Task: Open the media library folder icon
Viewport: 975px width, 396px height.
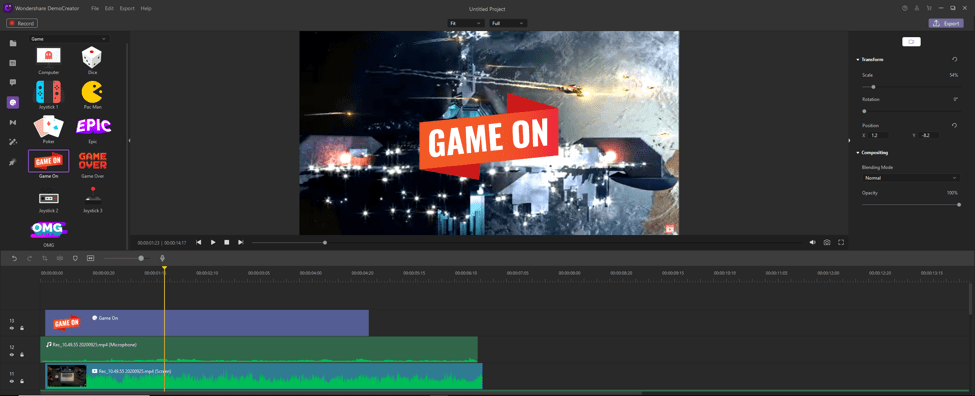Action: [12, 43]
